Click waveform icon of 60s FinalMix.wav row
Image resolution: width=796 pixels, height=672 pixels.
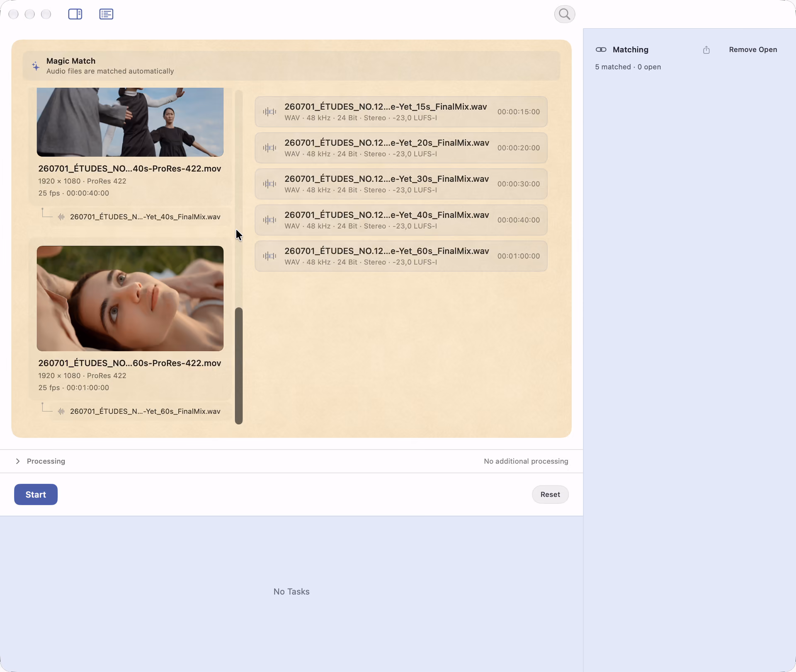[269, 256]
